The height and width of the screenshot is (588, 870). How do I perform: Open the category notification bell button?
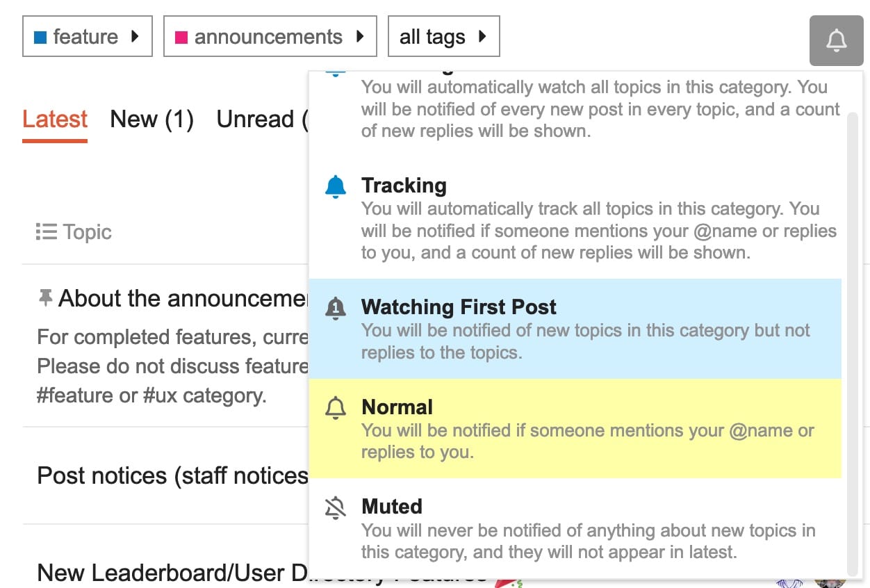[x=836, y=40]
